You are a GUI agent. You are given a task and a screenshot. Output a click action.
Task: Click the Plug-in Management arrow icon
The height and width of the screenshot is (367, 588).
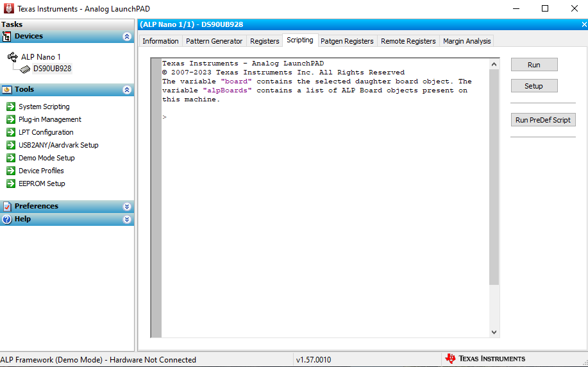click(x=11, y=119)
